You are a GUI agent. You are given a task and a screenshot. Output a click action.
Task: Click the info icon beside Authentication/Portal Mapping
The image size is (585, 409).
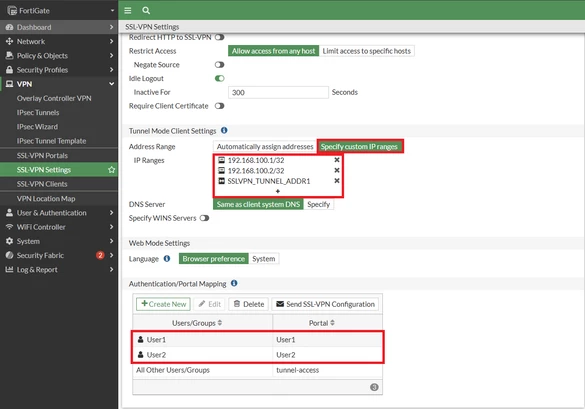tap(234, 283)
